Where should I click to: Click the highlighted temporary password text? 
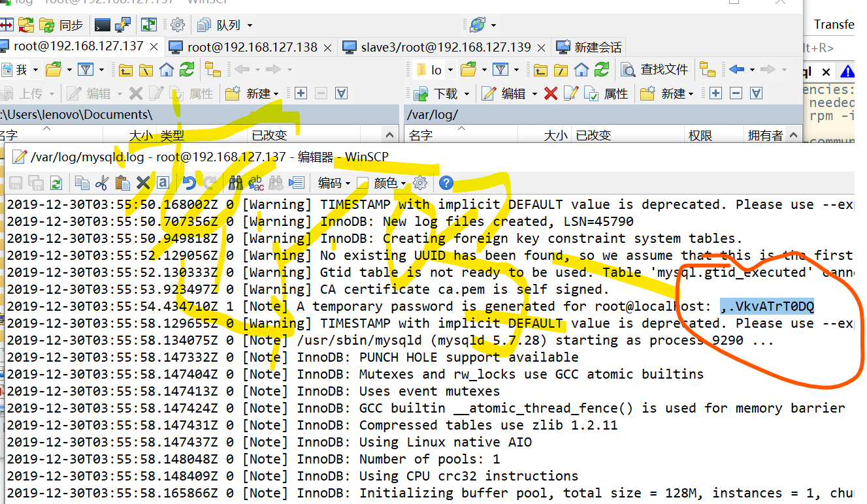pos(767,306)
